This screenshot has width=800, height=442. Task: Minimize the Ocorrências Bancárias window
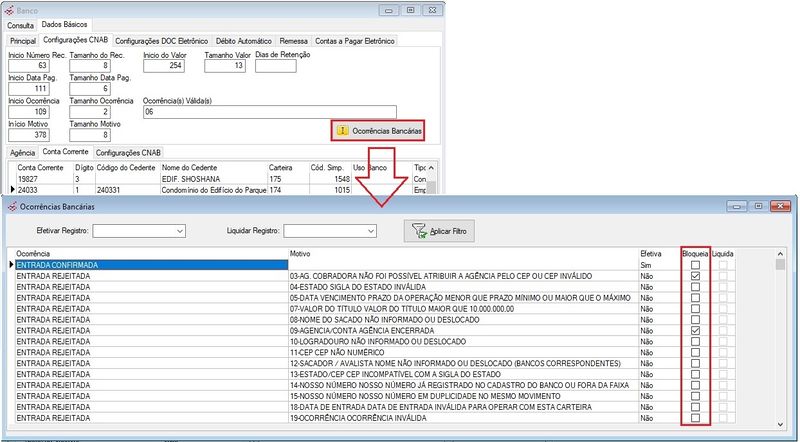point(738,206)
